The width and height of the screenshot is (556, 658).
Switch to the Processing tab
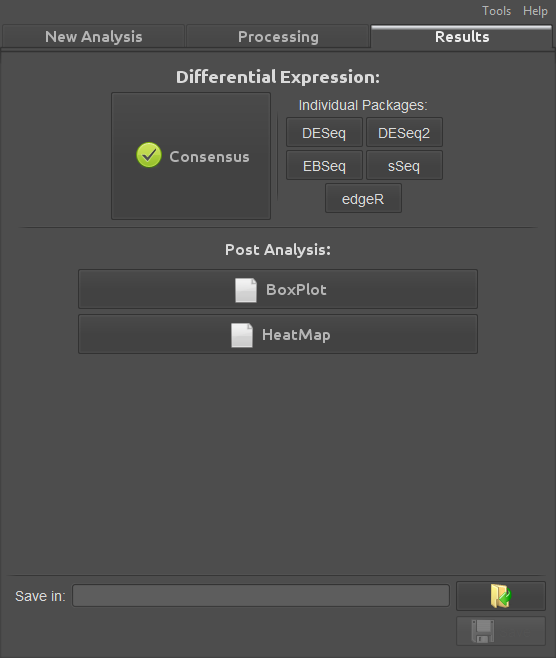tap(278, 37)
